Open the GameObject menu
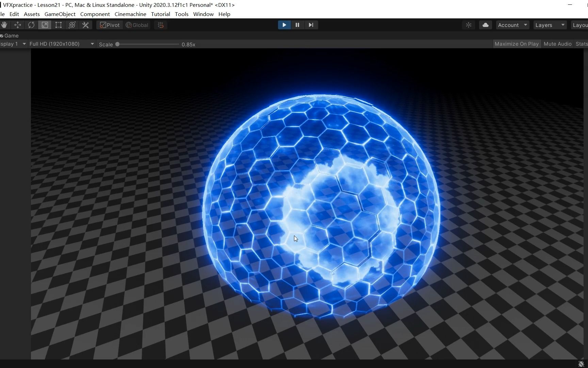This screenshot has height=368, width=588. point(60,14)
